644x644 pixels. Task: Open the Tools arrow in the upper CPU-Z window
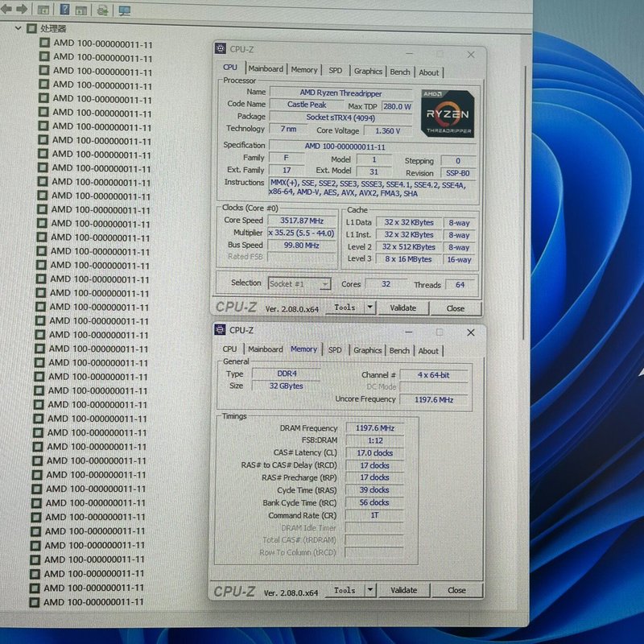pos(370,307)
